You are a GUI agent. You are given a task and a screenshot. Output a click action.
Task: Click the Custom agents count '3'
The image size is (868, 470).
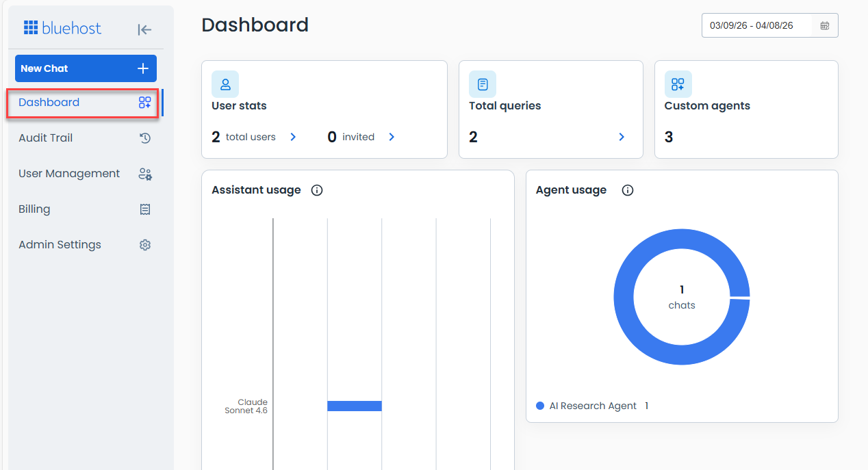[x=669, y=137]
